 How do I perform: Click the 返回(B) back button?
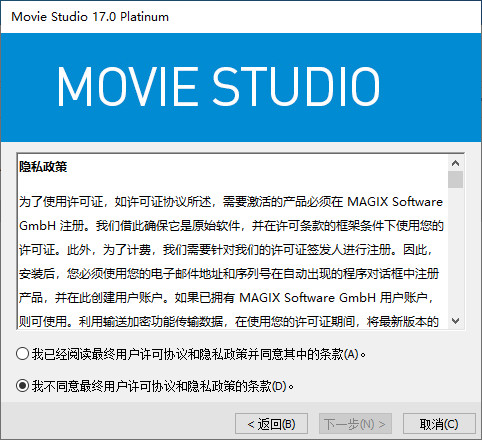[271, 424]
